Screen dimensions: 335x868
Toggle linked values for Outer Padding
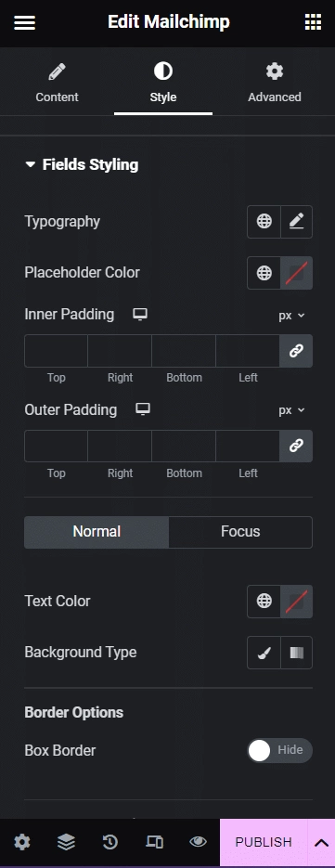(x=296, y=447)
